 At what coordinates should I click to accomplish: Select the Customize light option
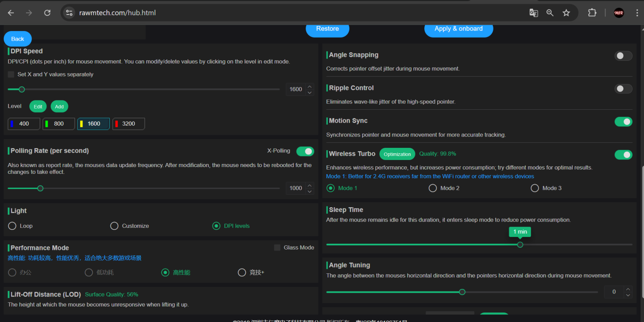pyautogui.click(x=114, y=226)
